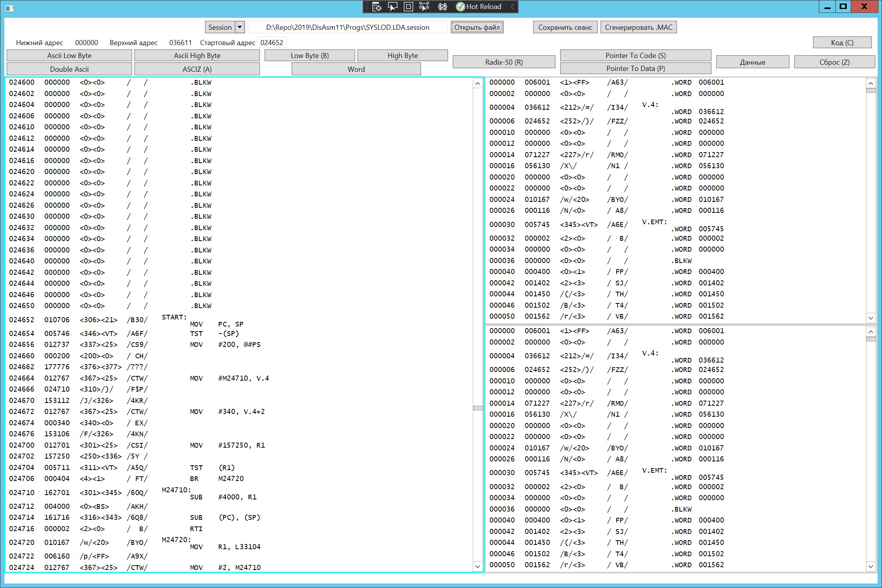Collapse the debug toolbar chevron
Image resolution: width=882 pixels, height=588 pixels.
tap(512, 7)
